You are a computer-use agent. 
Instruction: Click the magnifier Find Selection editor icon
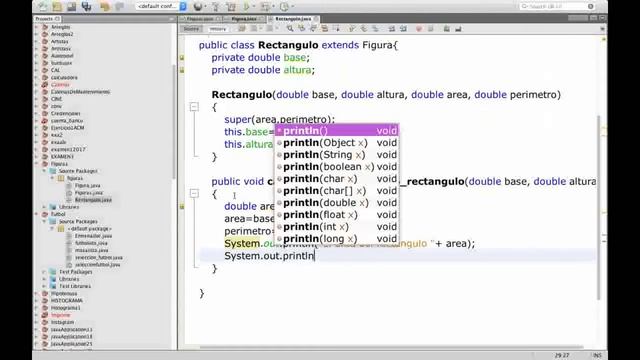pyautogui.click(x=290, y=29)
